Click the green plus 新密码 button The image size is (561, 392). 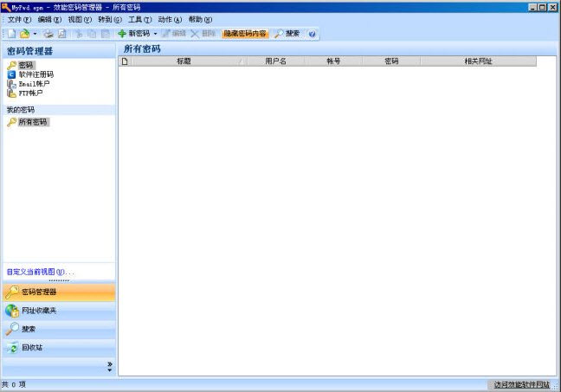pyautogui.click(x=134, y=34)
